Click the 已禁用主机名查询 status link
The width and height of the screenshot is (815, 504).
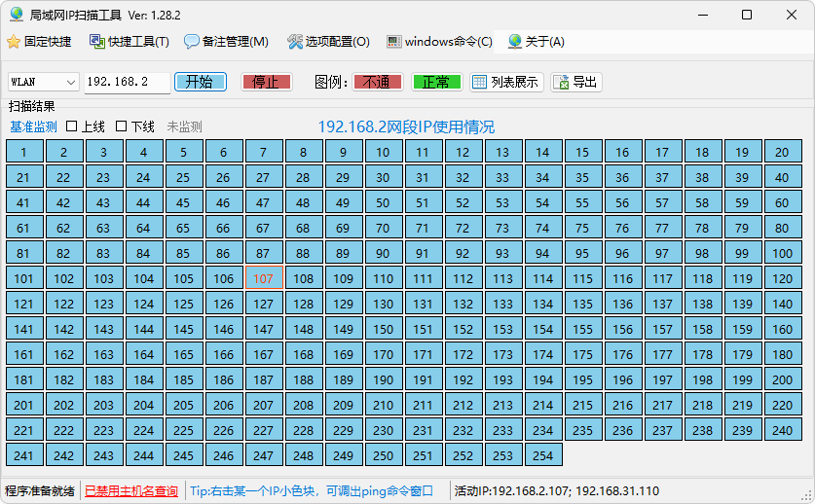click(131, 491)
